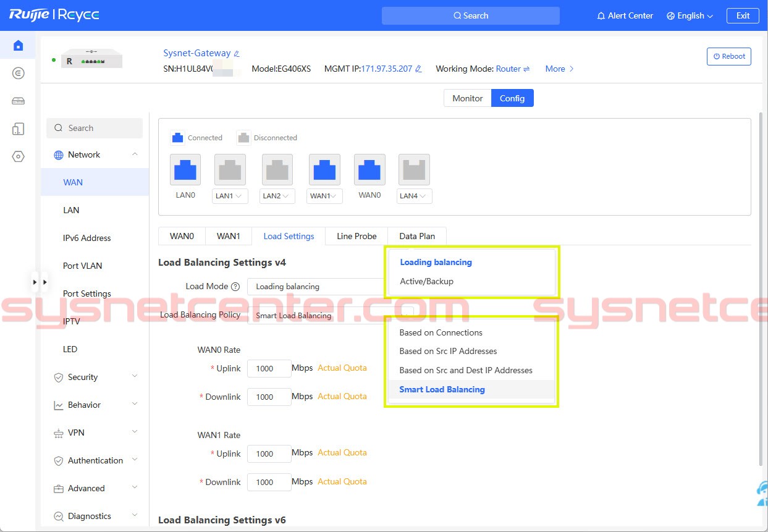Open Actual Quota next to WAN0 Uplink

342,368
